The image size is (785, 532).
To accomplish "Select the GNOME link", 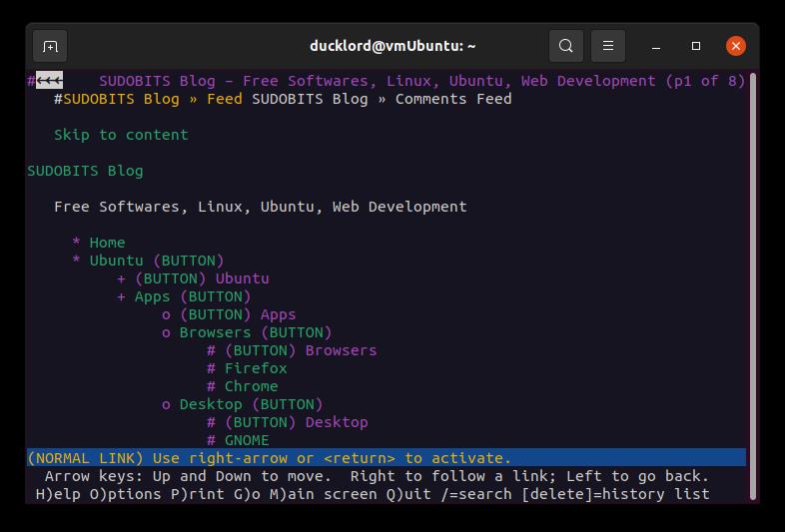I will pyautogui.click(x=247, y=440).
